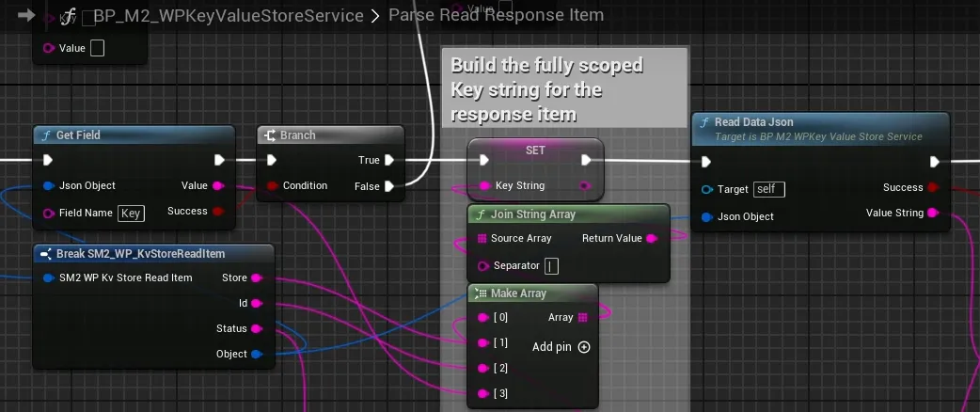The height and width of the screenshot is (412, 980).
Task: Click the Target self field
Action: pyautogui.click(x=768, y=190)
